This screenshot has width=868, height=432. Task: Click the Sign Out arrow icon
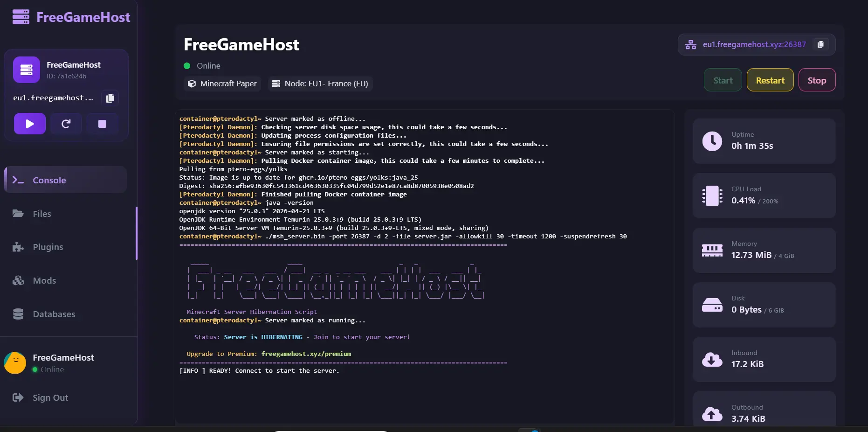click(x=18, y=397)
